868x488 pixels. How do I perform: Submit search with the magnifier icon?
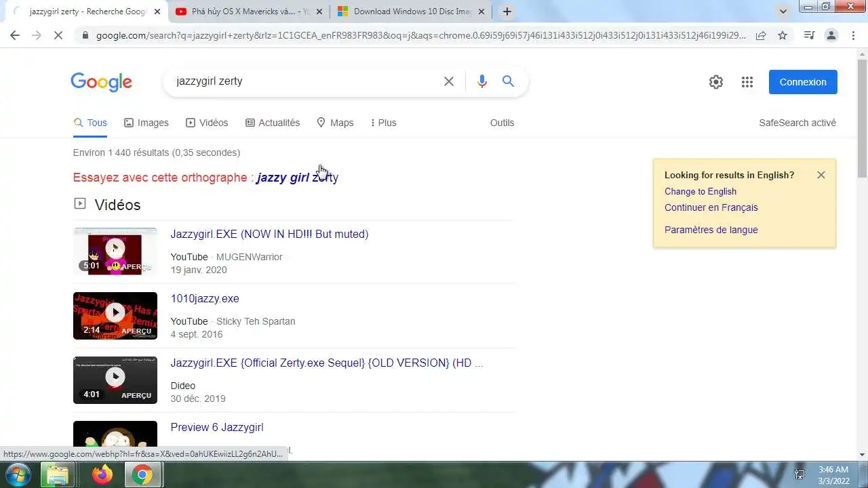[508, 81]
